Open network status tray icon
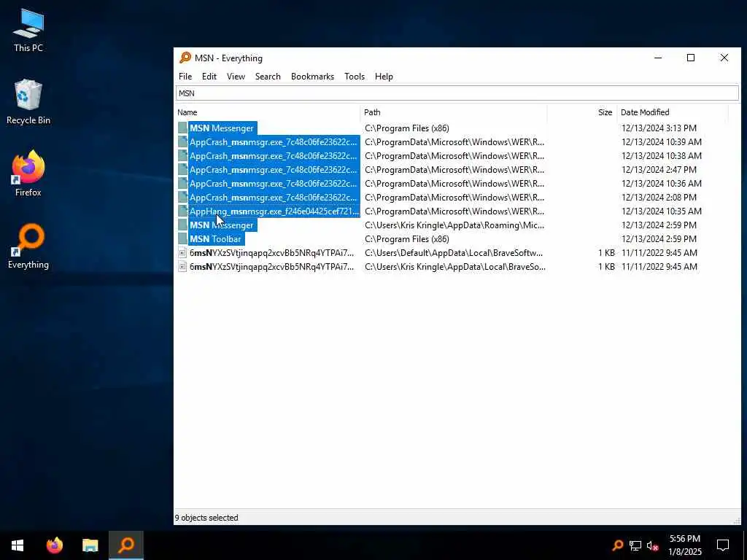Image resolution: width=747 pixels, height=560 pixels. click(635, 545)
